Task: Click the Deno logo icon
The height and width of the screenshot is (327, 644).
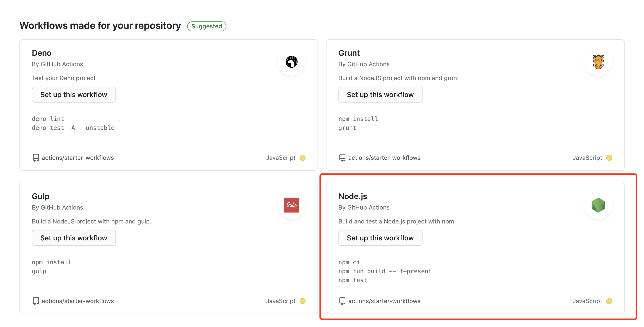Action: [x=291, y=62]
